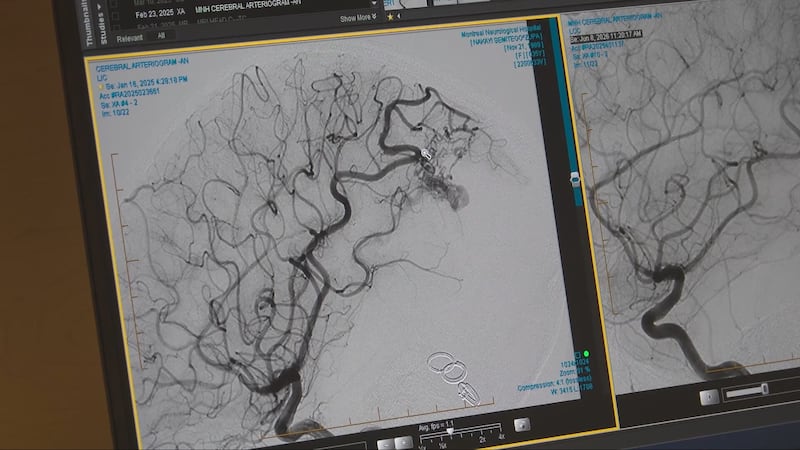Expand the list with Show More
Viewport: 800px width, 450px height.
(358, 18)
